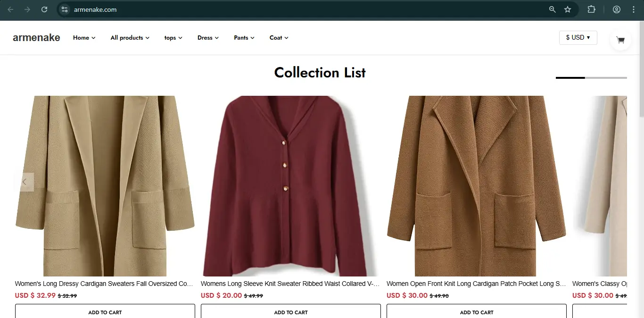Click the carousel progress bar indicator

[x=591, y=77]
